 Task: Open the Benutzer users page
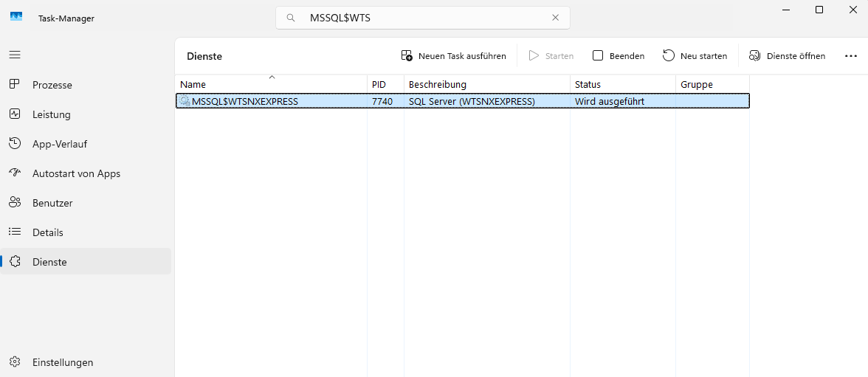pyautogui.click(x=52, y=203)
